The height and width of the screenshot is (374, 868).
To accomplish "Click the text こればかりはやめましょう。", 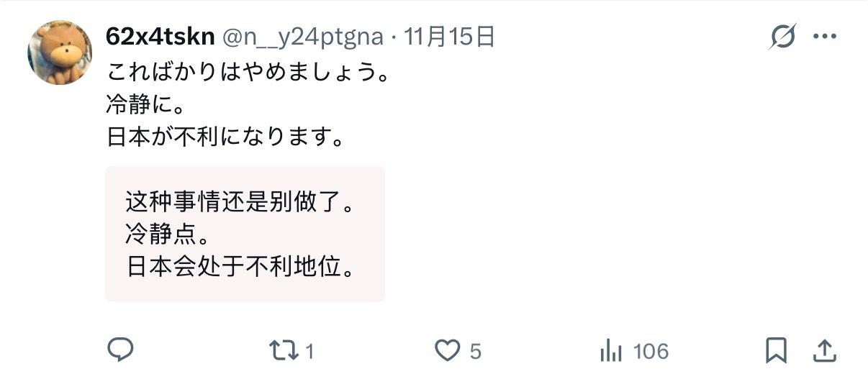I will pyautogui.click(x=248, y=72).
